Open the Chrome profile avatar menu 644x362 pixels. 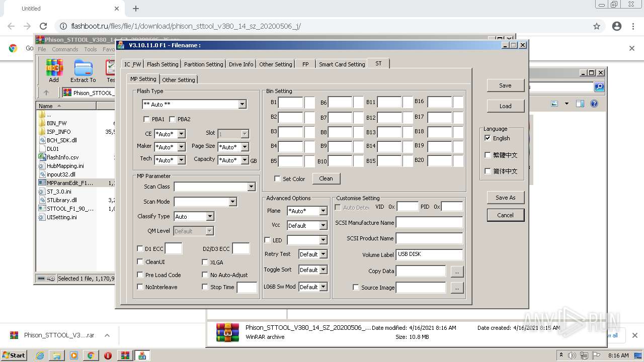(617, 26)
